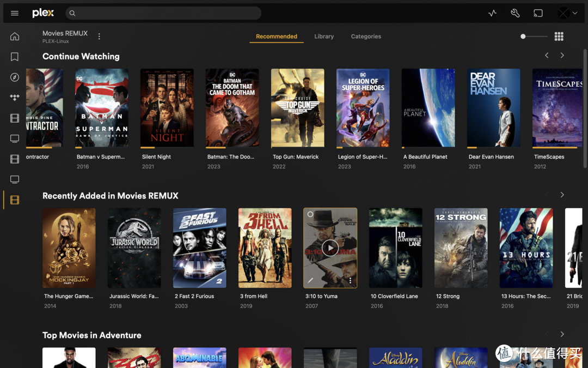Open Settings wrench icon

[x=515, y=13]
